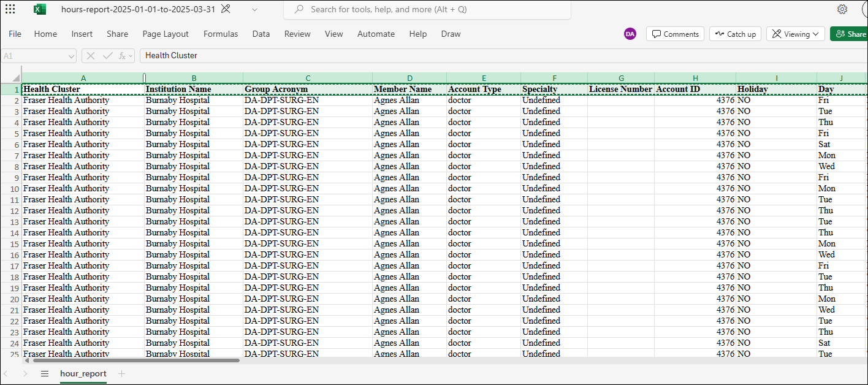Select column J header
Viewport: 868px width, 385px height.
(841, 78)
